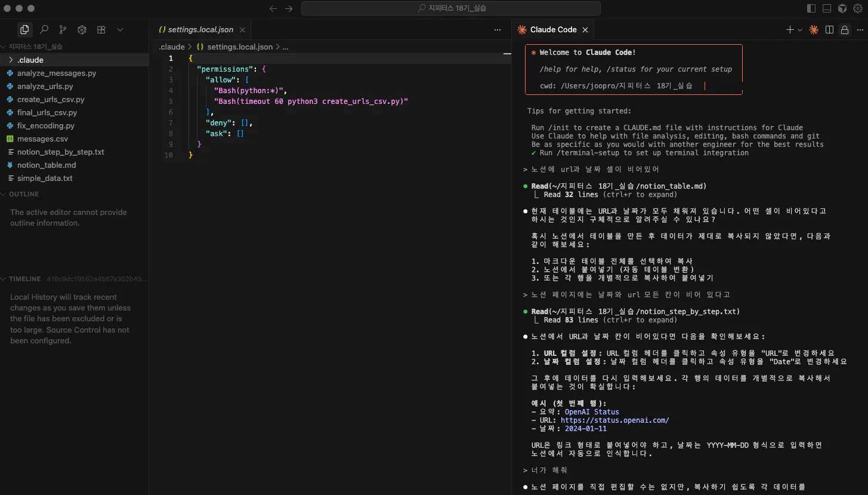Click the Read notion_step_by_step.txt tool line
This screenshot has width=868, height=495.
[x=635, y=312]
